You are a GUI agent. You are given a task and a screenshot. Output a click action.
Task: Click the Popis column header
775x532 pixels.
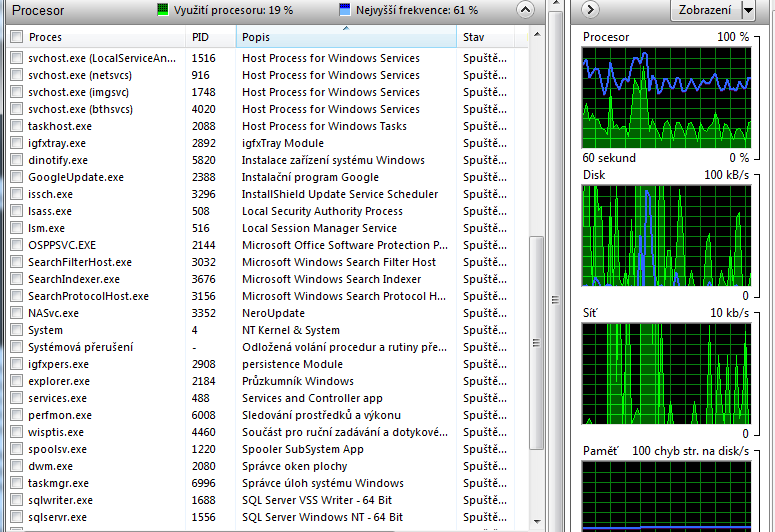345,37
